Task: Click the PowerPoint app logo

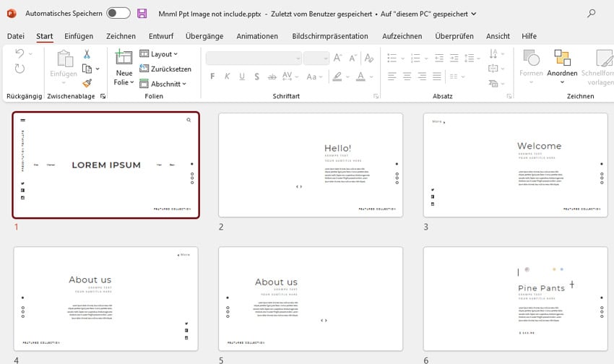Action: (x=12, y=13)
